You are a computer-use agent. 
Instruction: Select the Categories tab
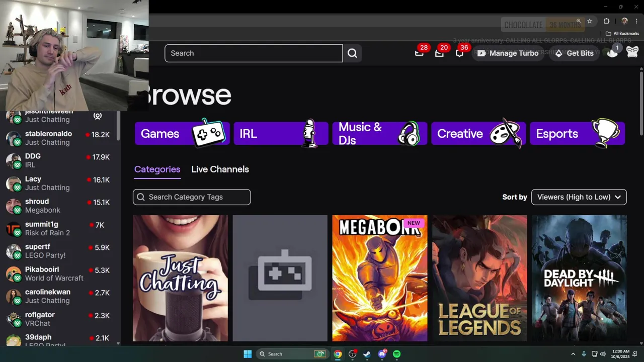click(x=157, y=169)
